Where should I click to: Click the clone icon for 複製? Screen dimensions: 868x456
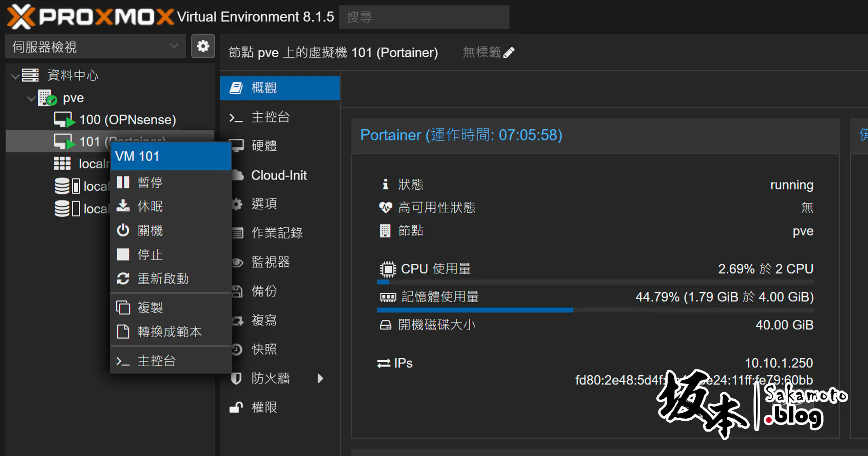(123, 307)
